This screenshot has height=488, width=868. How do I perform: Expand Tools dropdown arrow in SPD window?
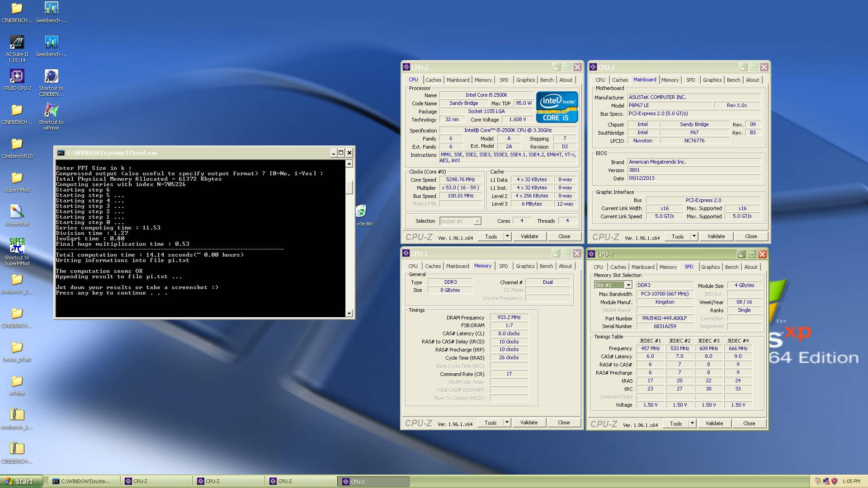692,423
